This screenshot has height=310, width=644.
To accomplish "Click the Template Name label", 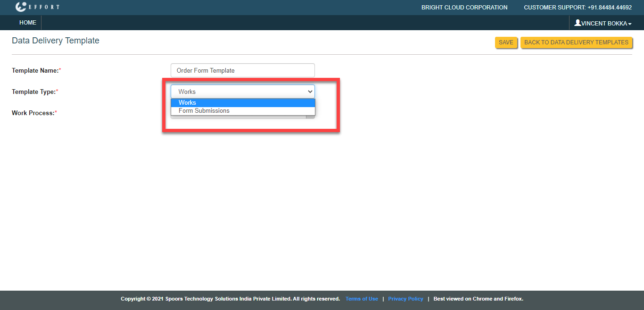I will click(35, 70).
